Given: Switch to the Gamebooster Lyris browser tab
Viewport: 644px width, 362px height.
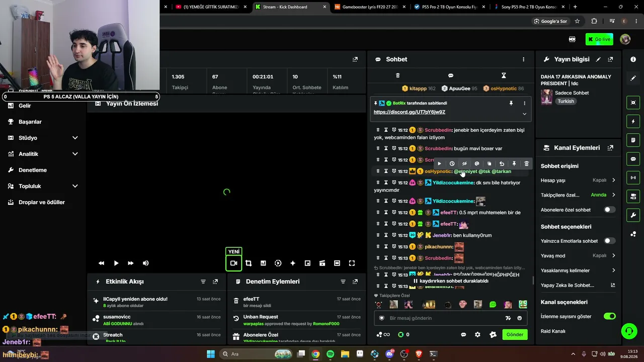Looking at the screenshot, I should click(370, 7).
